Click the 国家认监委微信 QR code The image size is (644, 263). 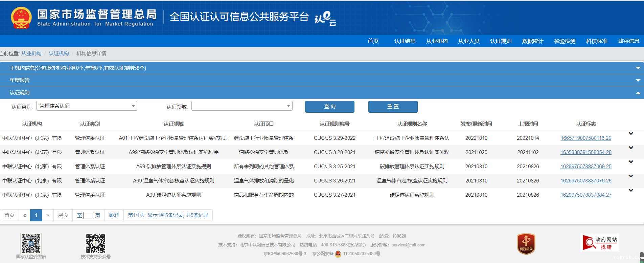click(31, 243)
